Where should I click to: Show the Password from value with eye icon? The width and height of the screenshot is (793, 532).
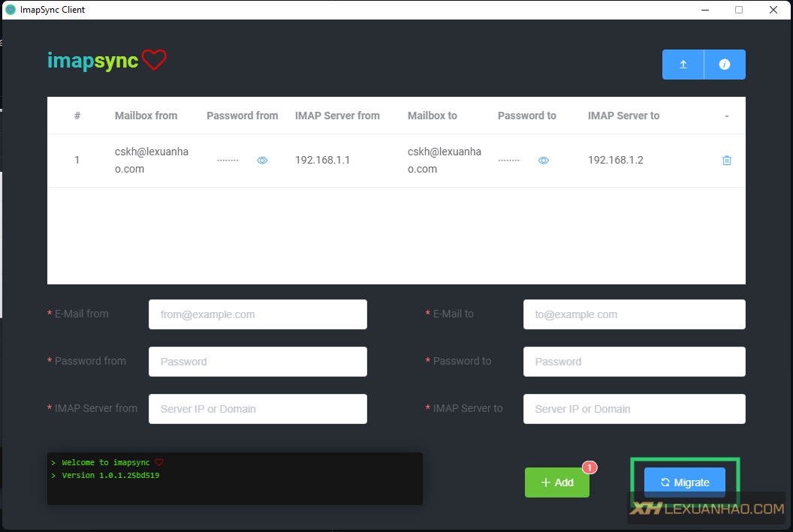[x=262, y=160]
